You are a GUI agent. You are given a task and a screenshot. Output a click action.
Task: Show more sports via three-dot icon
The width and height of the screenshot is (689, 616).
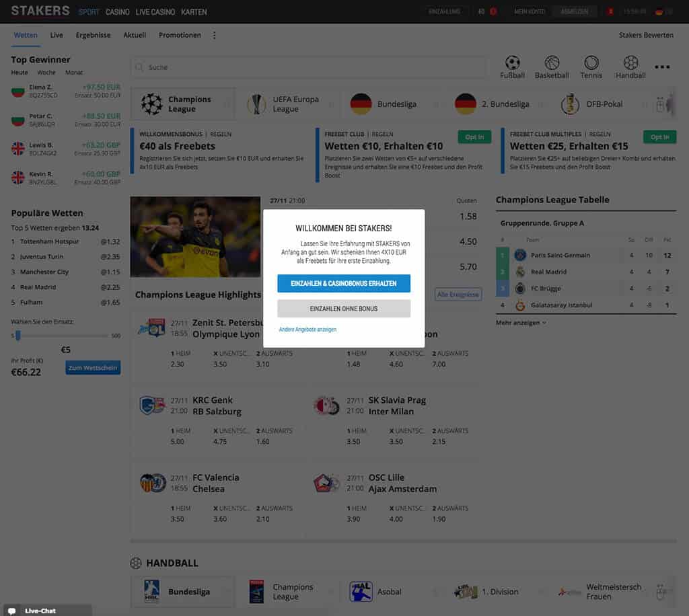(662, 67)
